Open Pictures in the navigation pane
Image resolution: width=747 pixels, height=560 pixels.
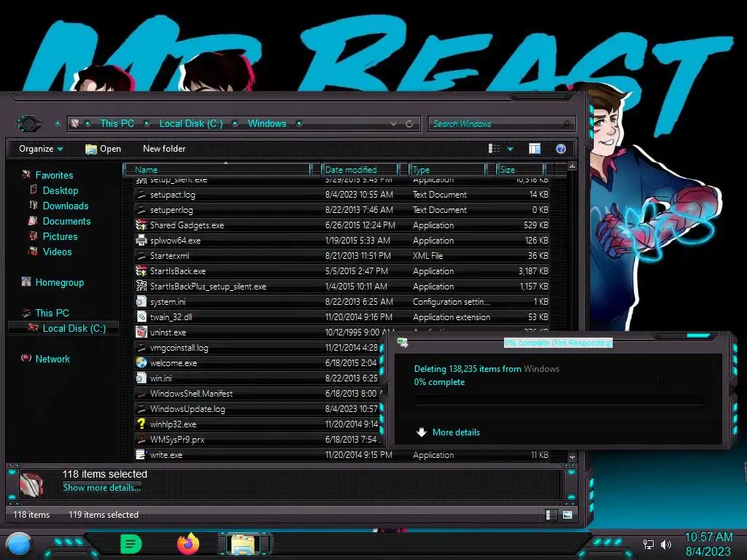(60, 236)
